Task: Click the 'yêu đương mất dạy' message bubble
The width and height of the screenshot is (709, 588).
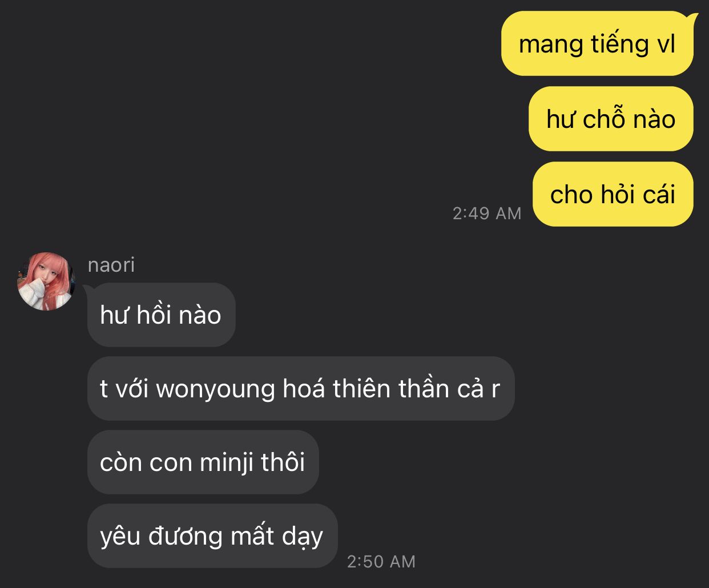Action: click(212, 535)
